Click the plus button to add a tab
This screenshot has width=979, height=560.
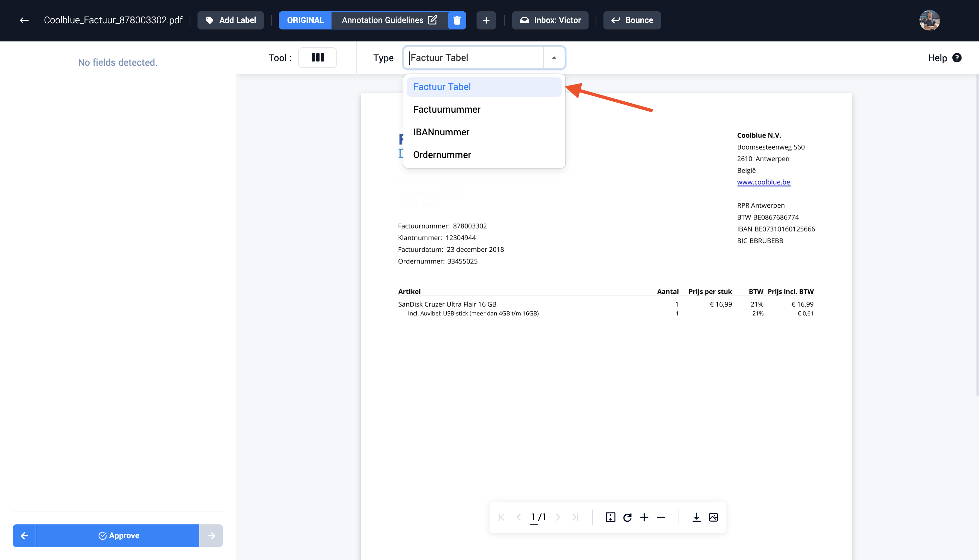point(486,20)
